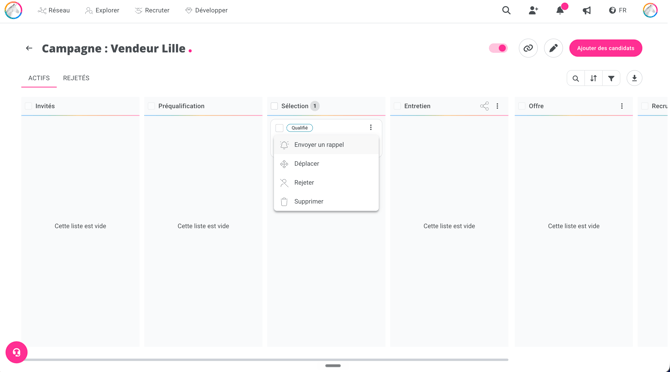This screenshot has height=372, width=670.
Task: Open the notifications bell
Action: pyautogui.click(x=560, y=10)
